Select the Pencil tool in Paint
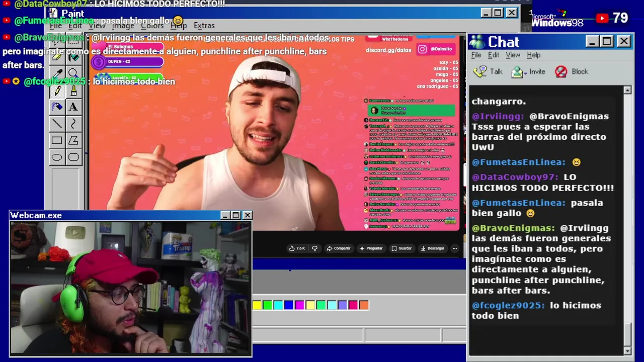Screen dimensions: 644x362 coord(57,90)
